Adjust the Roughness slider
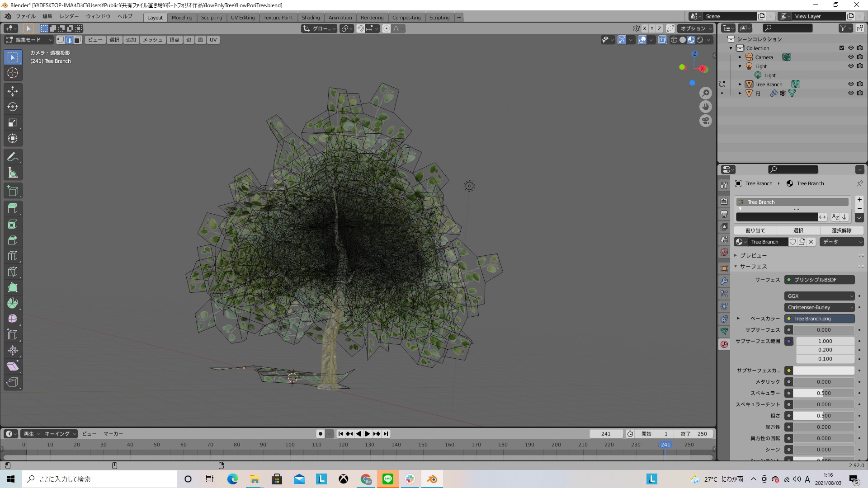 [x=823, y=416]
